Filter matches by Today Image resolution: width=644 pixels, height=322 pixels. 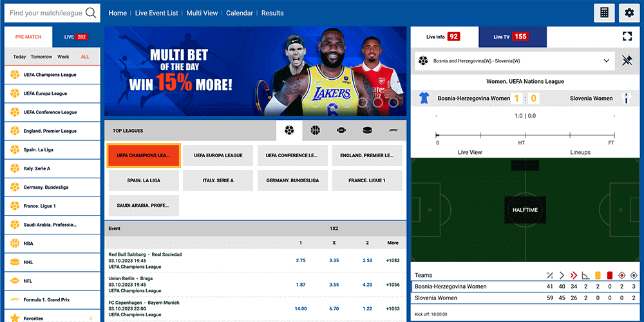(x=19, y=57)
